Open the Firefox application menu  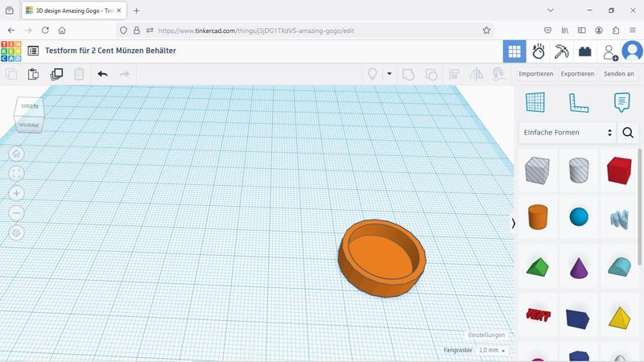coord(633,31)
